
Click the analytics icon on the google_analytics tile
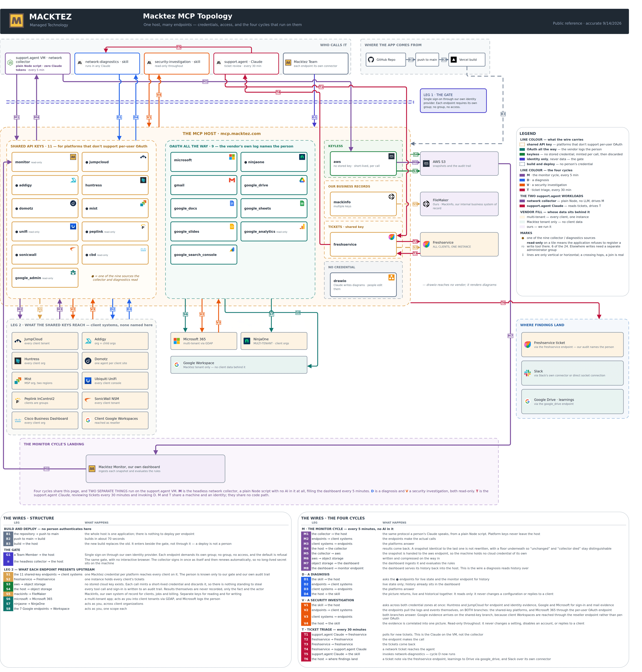[x=302, y=226]
